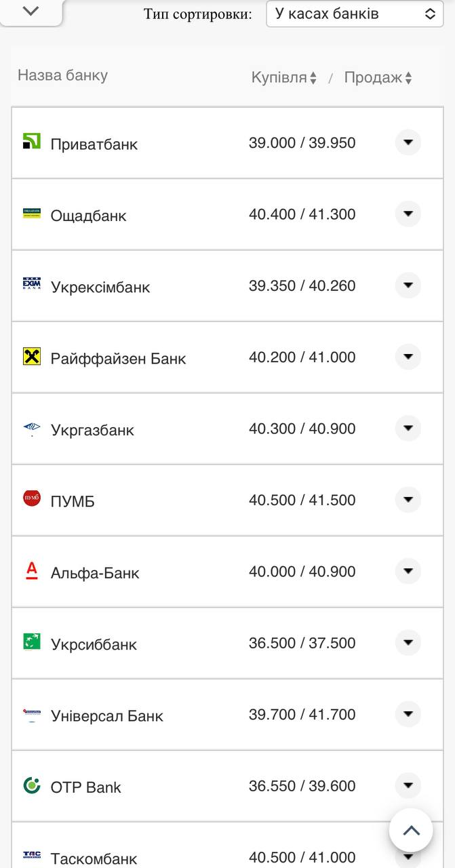
Task: Sort banks by Продаж column
Action: tap(378, 78)
